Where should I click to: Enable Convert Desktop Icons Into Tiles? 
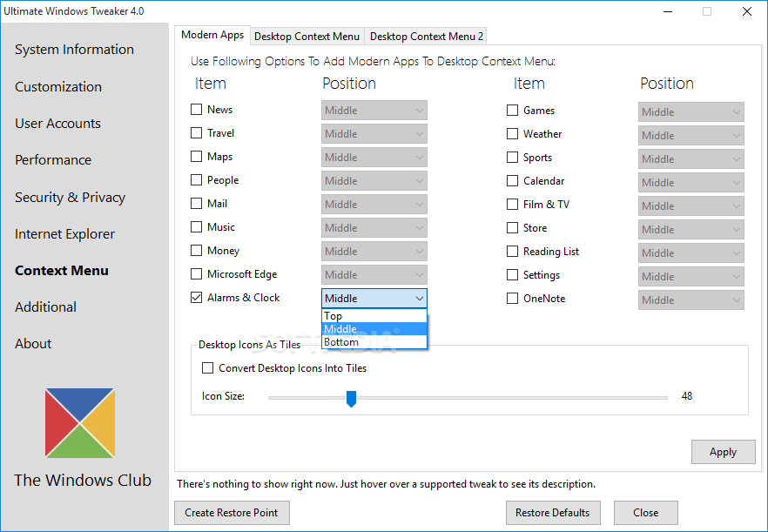(207, 368)
